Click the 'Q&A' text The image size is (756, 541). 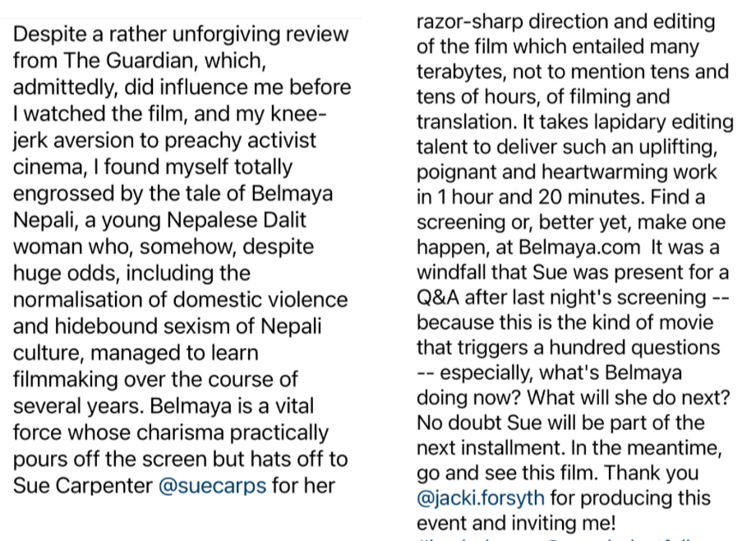click(x=439, y=297)
